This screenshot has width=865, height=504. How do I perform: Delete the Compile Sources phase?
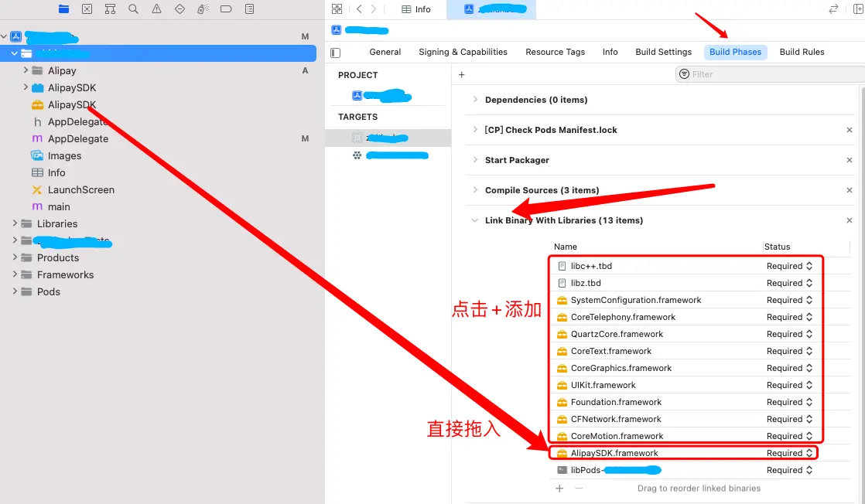[x=849, y=189]
